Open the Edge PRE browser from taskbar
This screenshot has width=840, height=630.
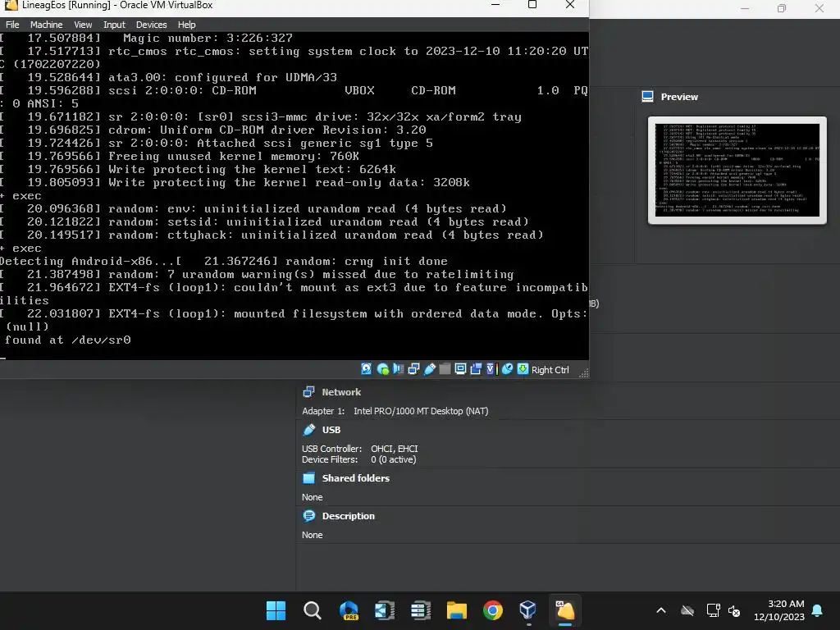(349, 610)
